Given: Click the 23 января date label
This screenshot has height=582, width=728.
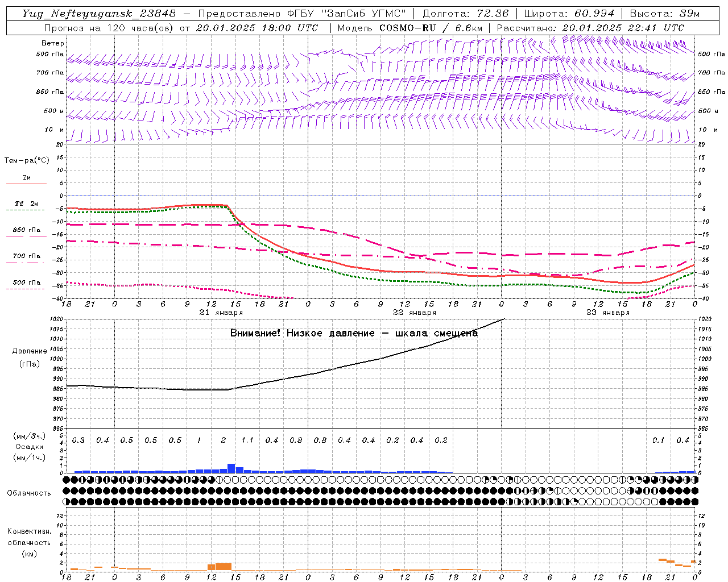Looking at the screenshot, I should [608, 313].
